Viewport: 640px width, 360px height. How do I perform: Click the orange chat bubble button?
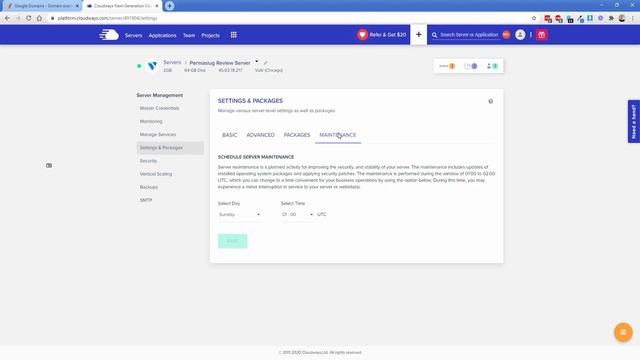623,332
